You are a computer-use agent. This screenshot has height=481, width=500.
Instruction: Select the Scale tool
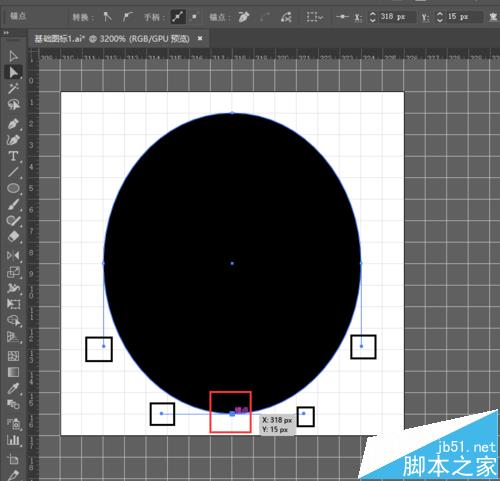click(x=13, y=272)
